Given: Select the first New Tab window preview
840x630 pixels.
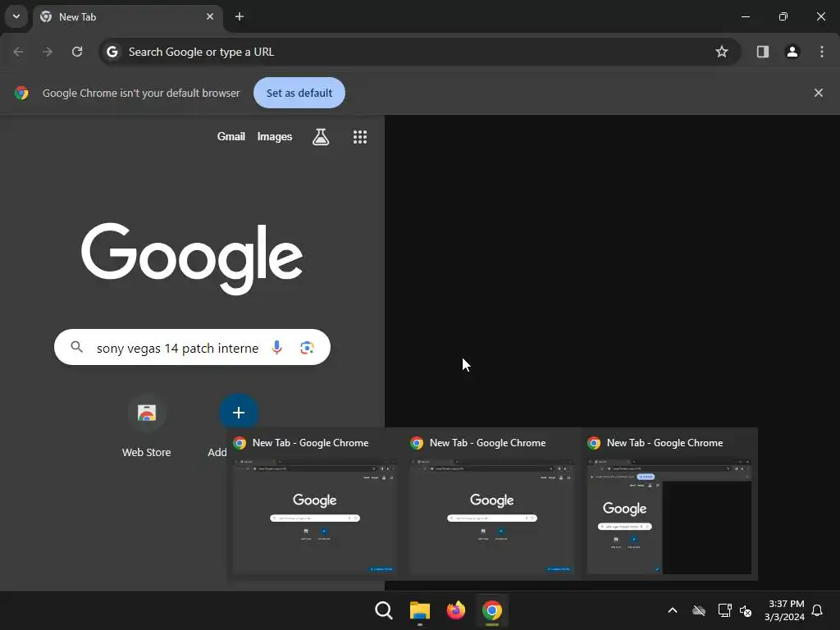Looking at the screenshot, I should click(315, 505).
